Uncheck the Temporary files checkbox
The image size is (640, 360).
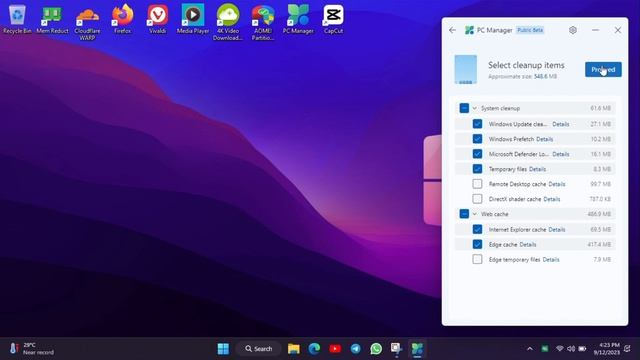point(477,169)
